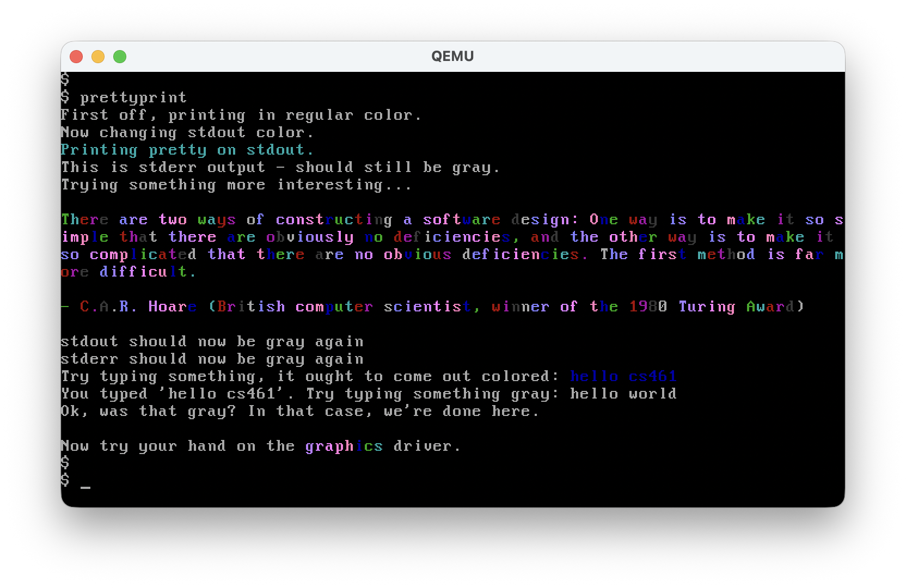Click the stderr output gray line
This screenshot has height=588, width=906.
pyautogui.click(x=280, y=167)
